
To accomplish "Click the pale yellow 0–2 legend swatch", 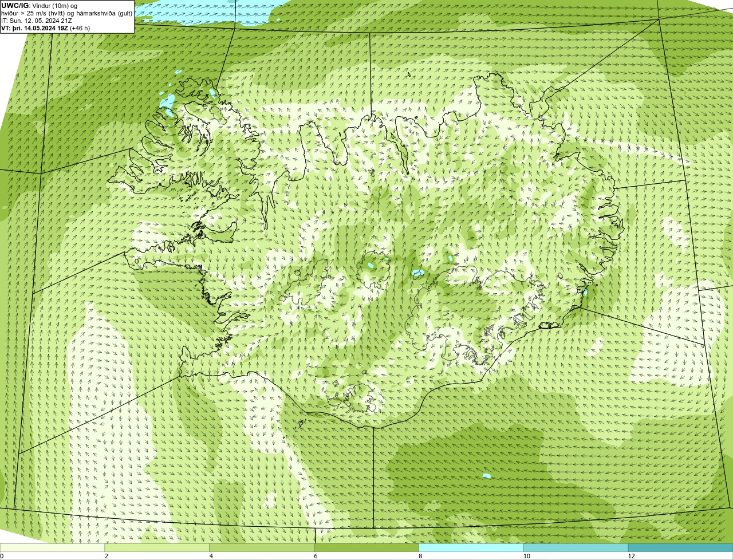I will (53, 547).
